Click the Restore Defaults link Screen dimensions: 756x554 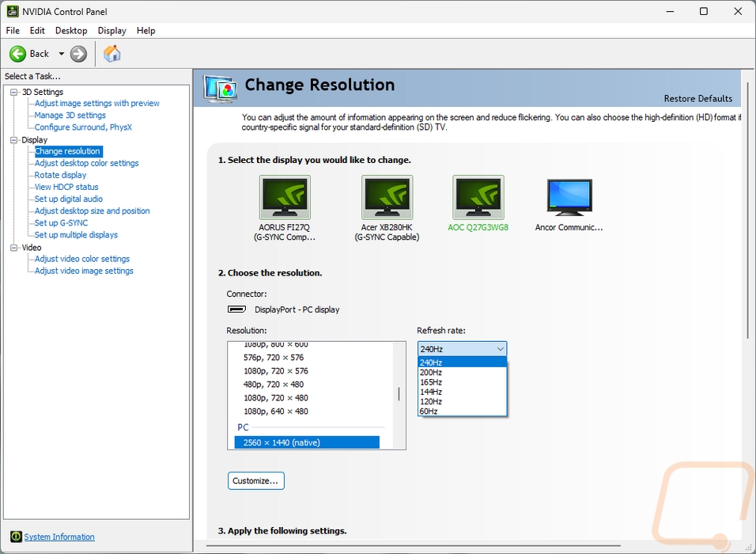tap(697, 98)
